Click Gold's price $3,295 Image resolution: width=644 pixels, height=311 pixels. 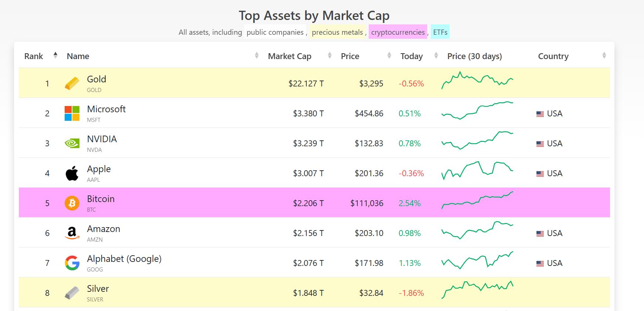tap(371, 83)
